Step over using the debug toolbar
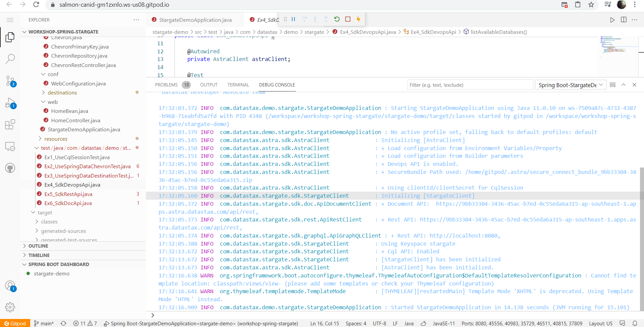 (304, 19)
